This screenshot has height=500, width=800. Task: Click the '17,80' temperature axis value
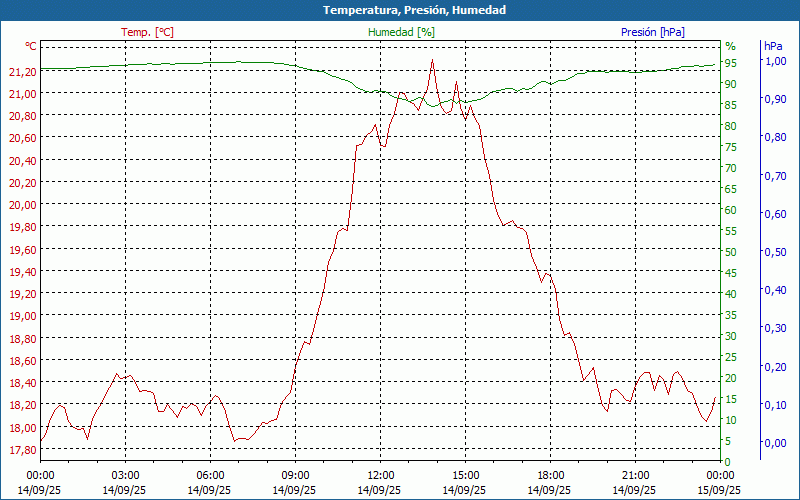tap(23, 450)
